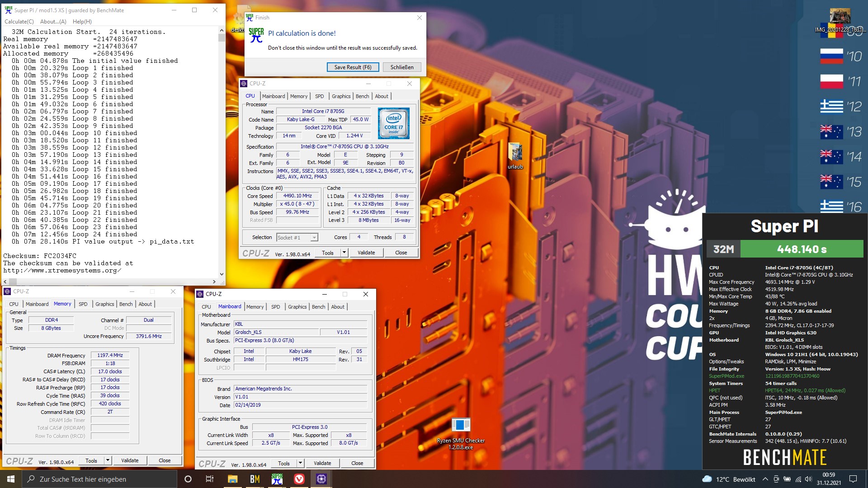The image size is (868, 488).
Task: Click the battery tray icon
Action: [x=787, y=479]
